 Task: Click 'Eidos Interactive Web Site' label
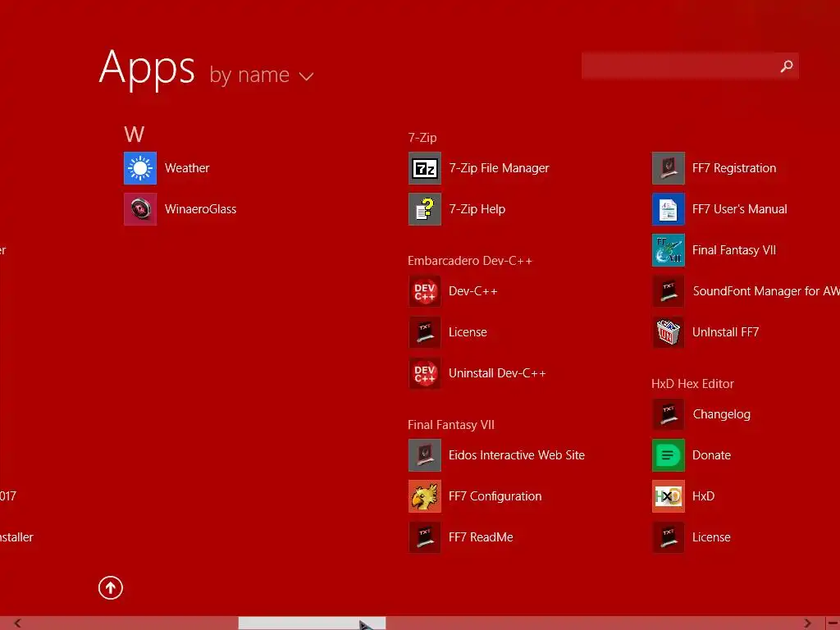(517, 455)
